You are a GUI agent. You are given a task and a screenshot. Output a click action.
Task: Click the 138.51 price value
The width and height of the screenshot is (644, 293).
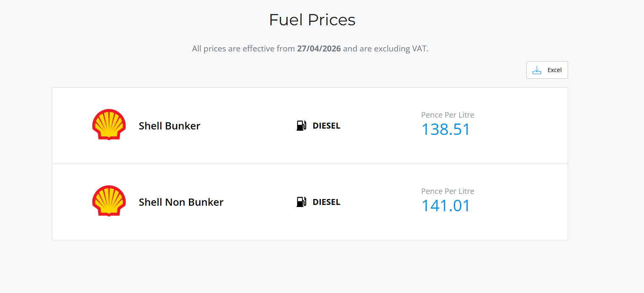coord(445,129)
